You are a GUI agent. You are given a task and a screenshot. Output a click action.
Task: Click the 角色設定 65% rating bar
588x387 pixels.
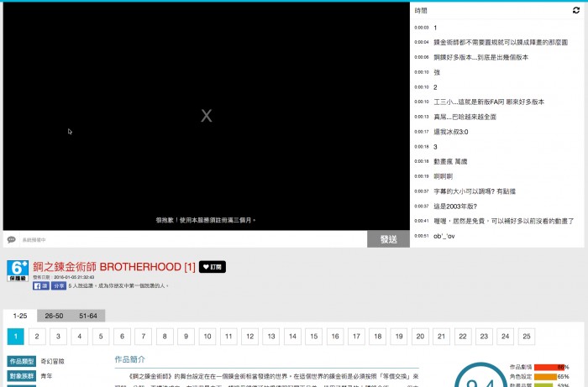545,377
